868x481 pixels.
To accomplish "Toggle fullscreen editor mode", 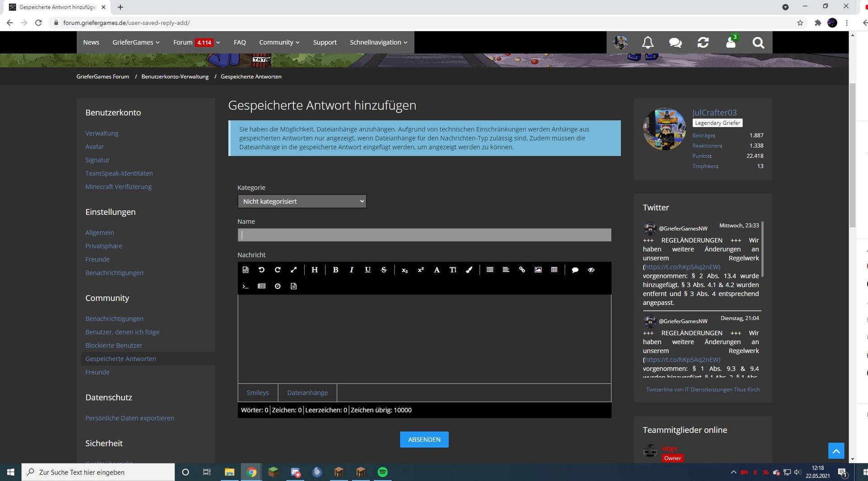I will 294,270.
